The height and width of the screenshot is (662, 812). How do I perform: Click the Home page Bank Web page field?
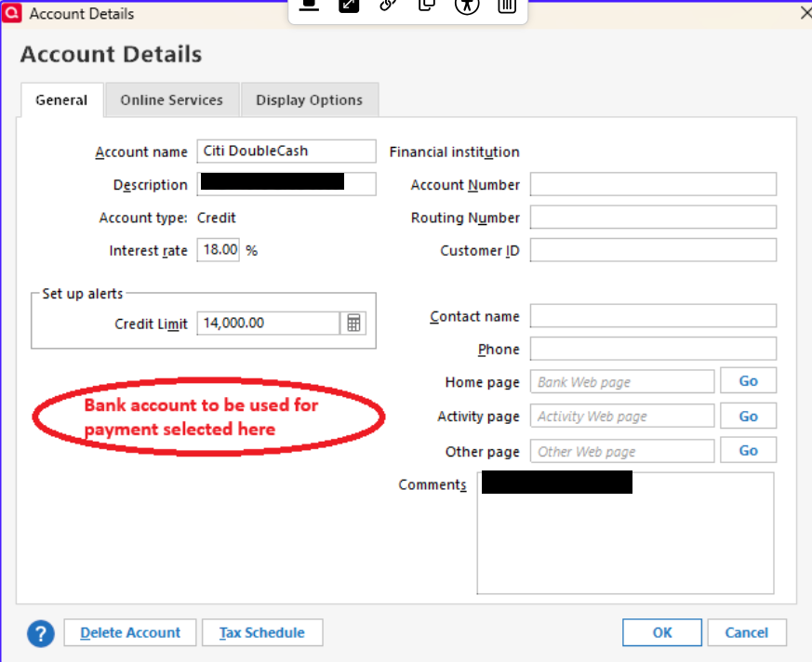[622, 381]
